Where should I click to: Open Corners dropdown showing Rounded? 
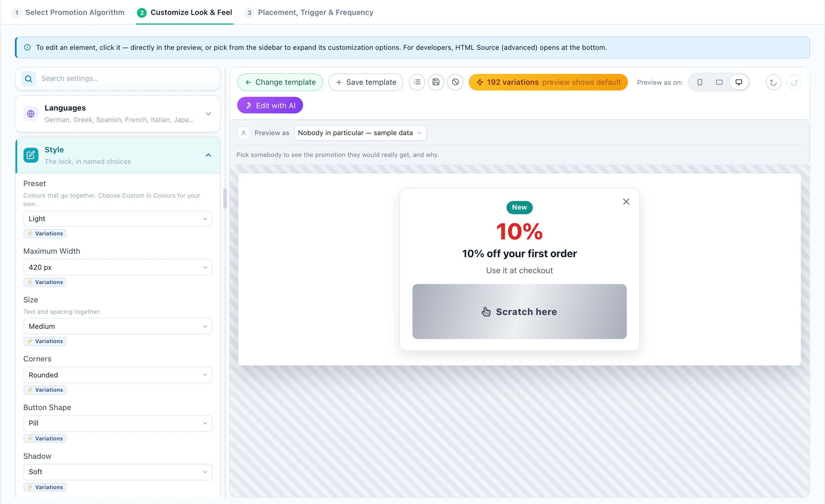118,375
